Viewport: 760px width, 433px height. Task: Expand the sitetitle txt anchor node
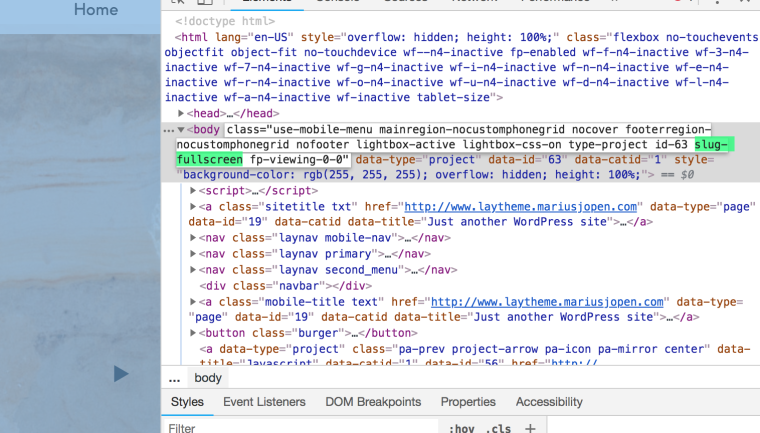pos(194,207)
